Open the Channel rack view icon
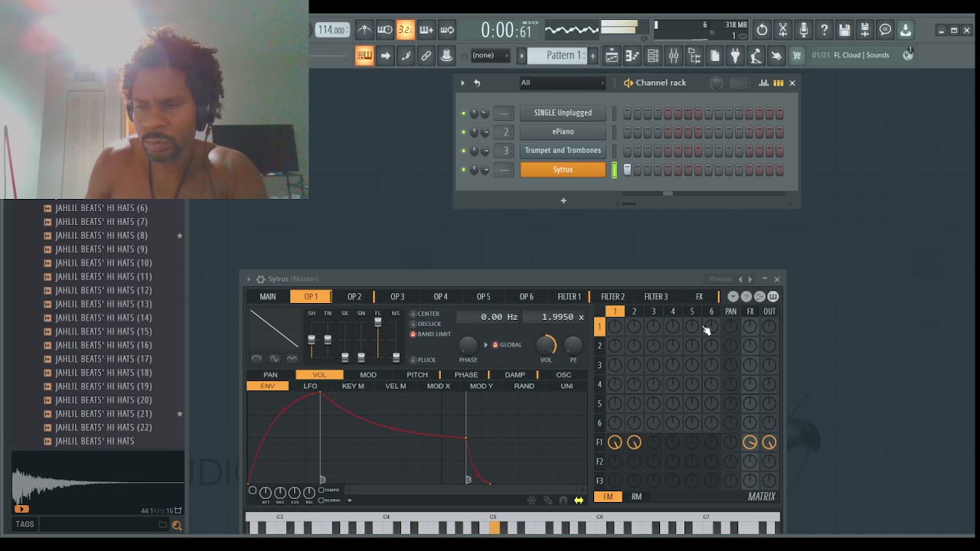The width and height of the screenshot is (980, 551). click(652, 55)
